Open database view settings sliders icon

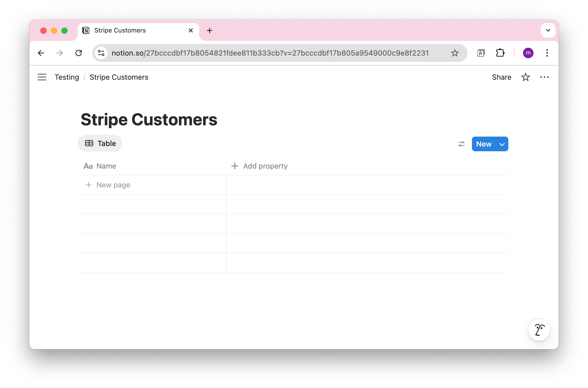(461, 144)
